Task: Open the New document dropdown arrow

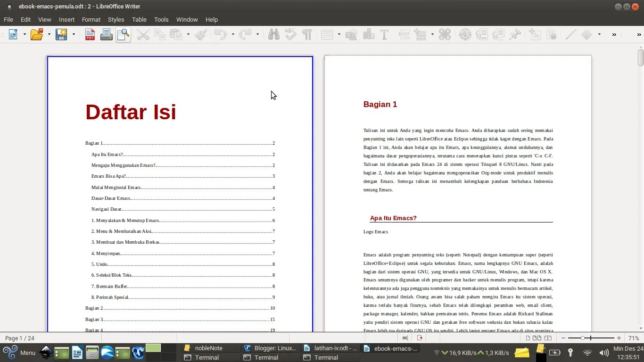Action: coord(24,34)
